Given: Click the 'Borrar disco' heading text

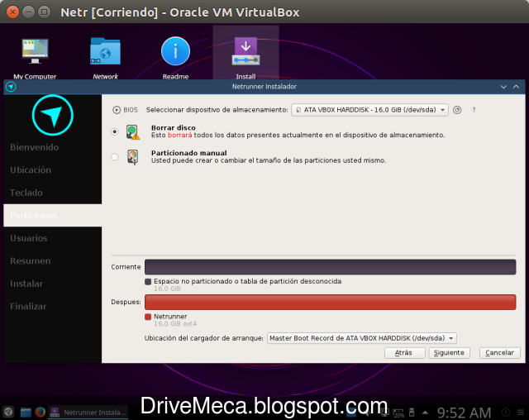Looking at the screenshot, I should tap(174, 128).
